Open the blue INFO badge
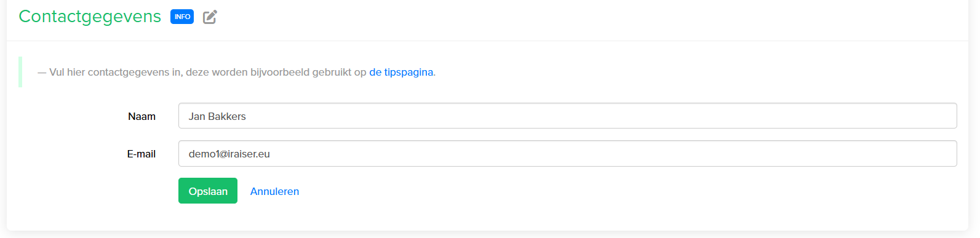The image size is (980, 238). pyautogui.click(x=182, y=17)
